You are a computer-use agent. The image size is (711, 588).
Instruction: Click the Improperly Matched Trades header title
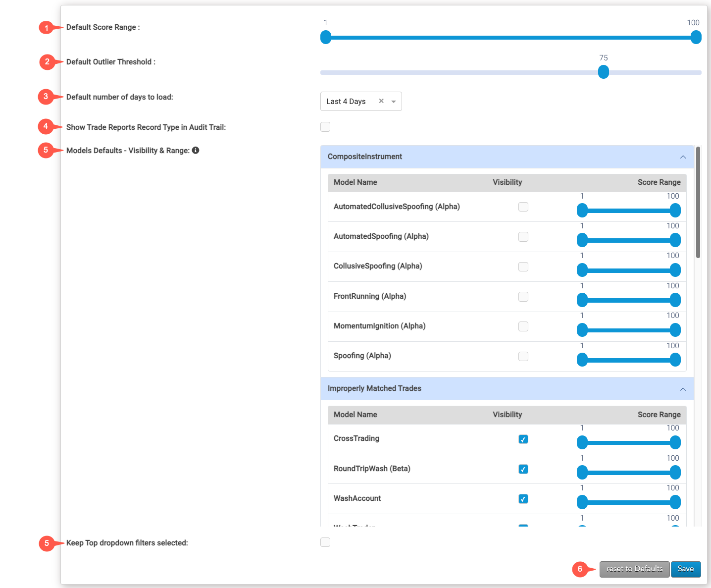click(374, 388)
